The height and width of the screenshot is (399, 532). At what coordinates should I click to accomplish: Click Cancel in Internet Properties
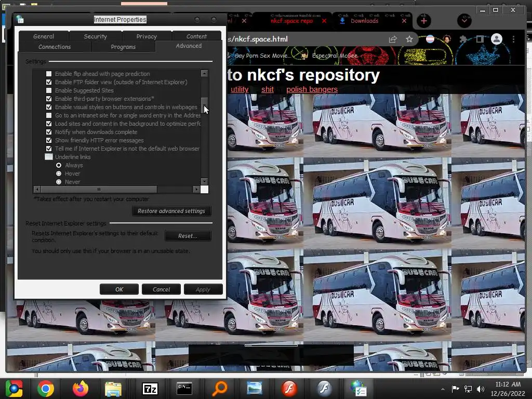pyautogui.click(x=161, y=289)
